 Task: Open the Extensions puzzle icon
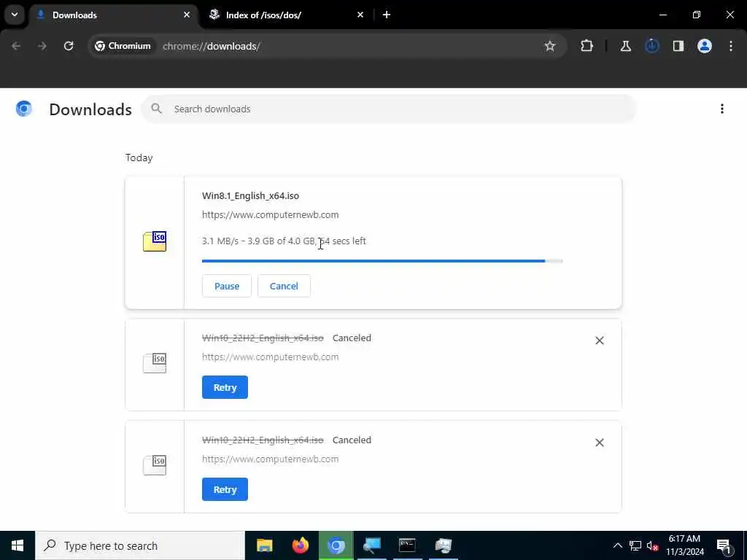[587, 46]
